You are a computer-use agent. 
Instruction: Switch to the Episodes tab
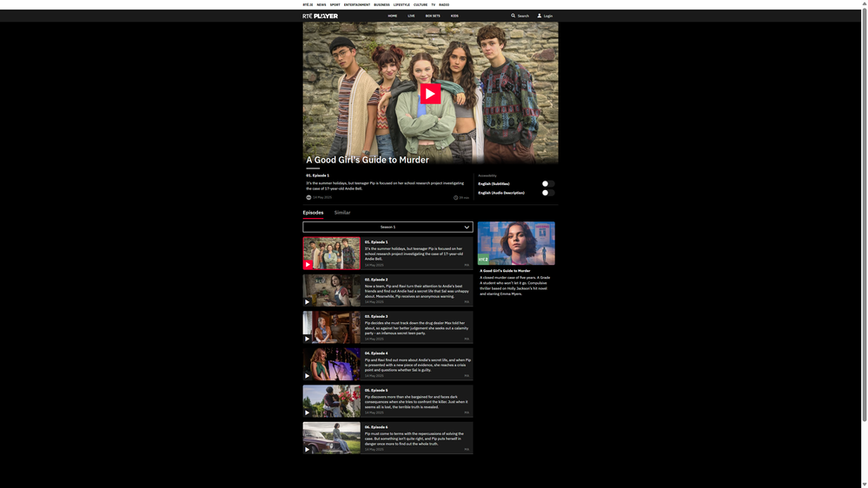pyautogui.click(x=313, y=213)
